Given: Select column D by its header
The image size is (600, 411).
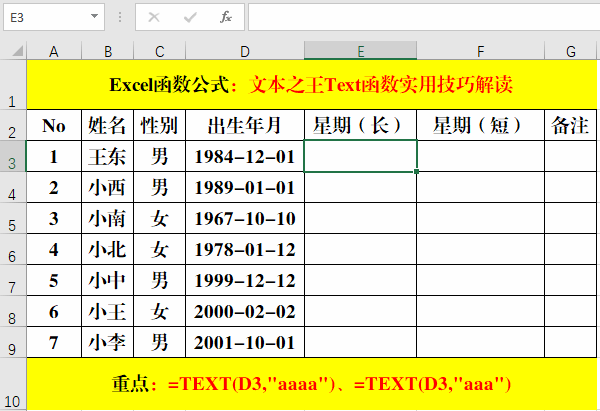Looking at the screenshot, I should click(x=245, y=51).
